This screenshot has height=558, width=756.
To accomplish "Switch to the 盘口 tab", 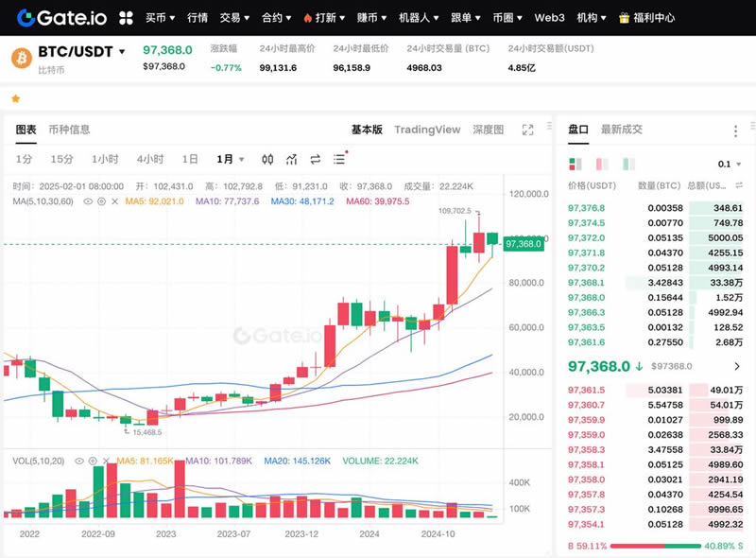I will (x=578, y=130).
